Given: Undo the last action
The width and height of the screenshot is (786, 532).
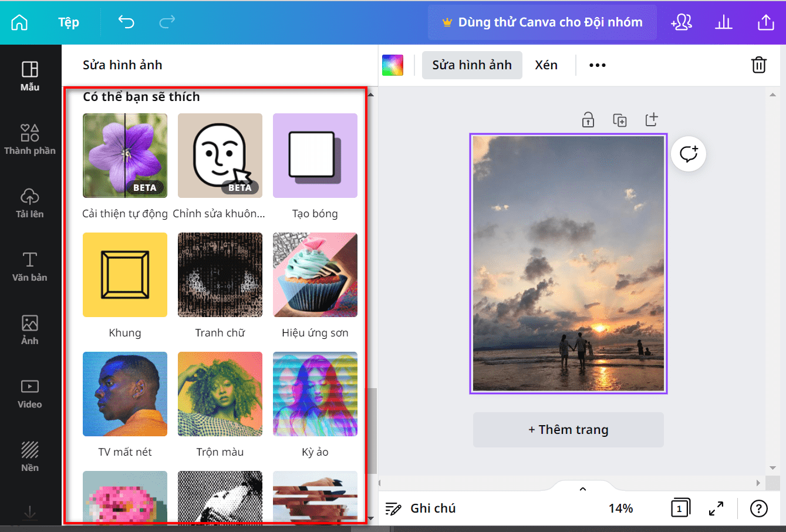Looking at the screenshot, I should [x=126, y=22].
